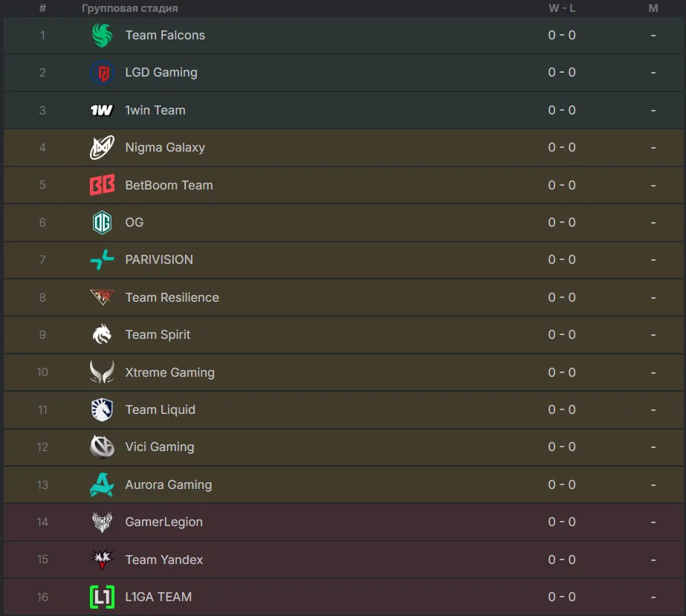The image size is (686, 616).
Task: Click the BetBoom Team red logo
Action: pos(103,184)
